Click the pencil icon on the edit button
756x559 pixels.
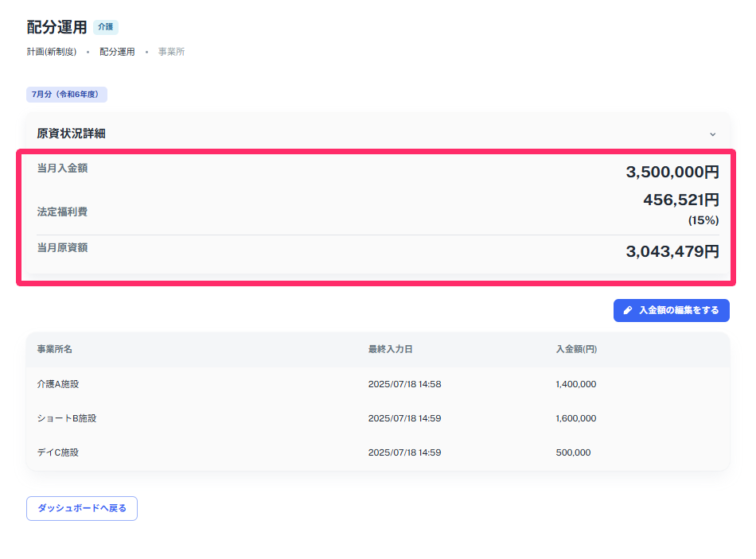coord(628,310)
